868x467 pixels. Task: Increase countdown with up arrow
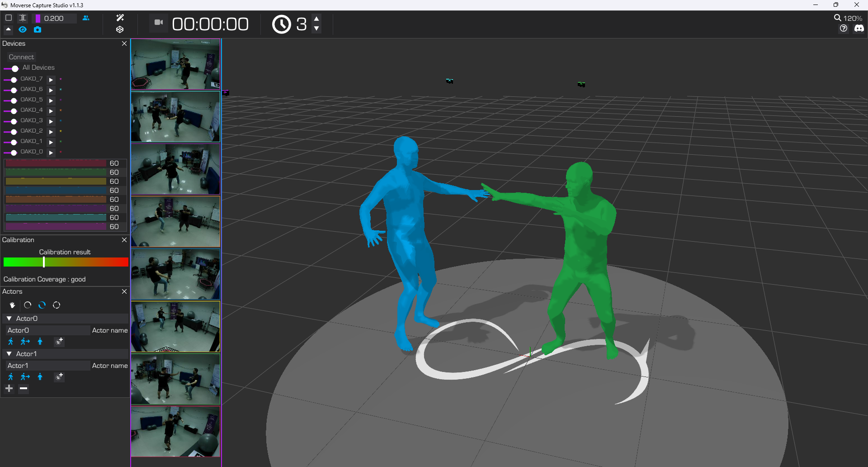316,19
